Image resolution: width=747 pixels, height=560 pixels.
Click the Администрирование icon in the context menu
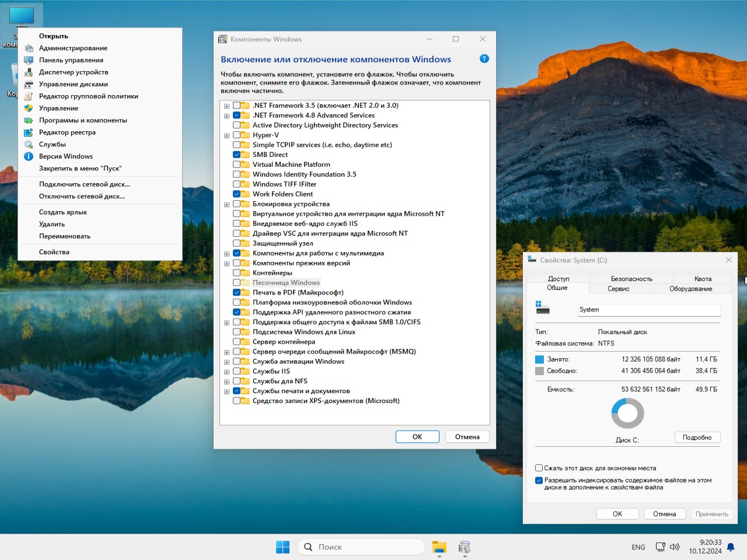coord(29,48)
